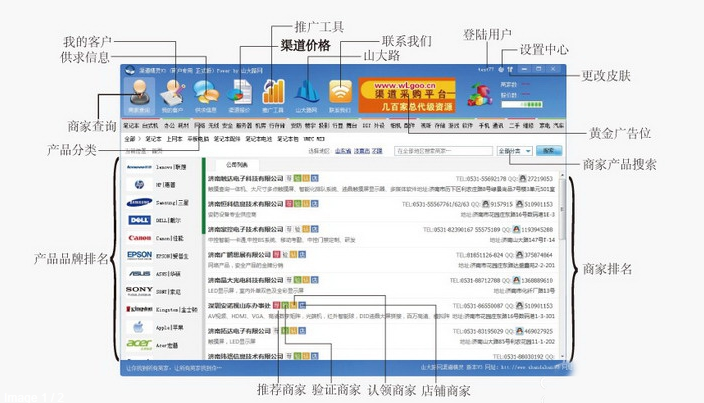Click the test77 username in title bar
Viewport: 704px width, 403px height.
pos(485,70)
